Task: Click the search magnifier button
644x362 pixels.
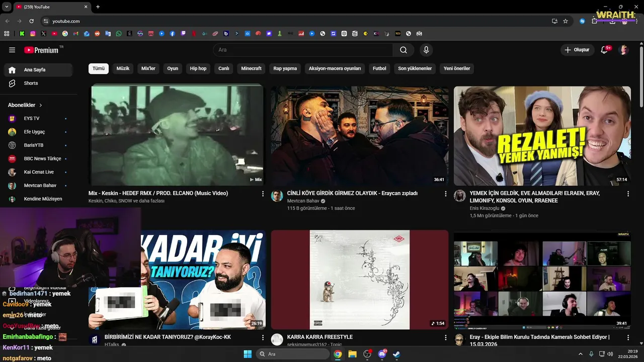Action: tap(404, 50)
